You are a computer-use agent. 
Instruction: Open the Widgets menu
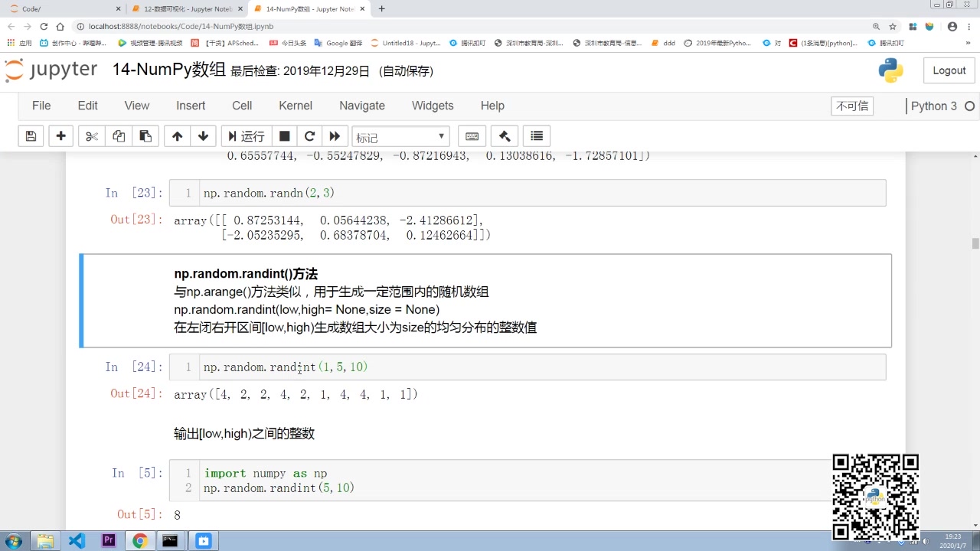point(433,106)
